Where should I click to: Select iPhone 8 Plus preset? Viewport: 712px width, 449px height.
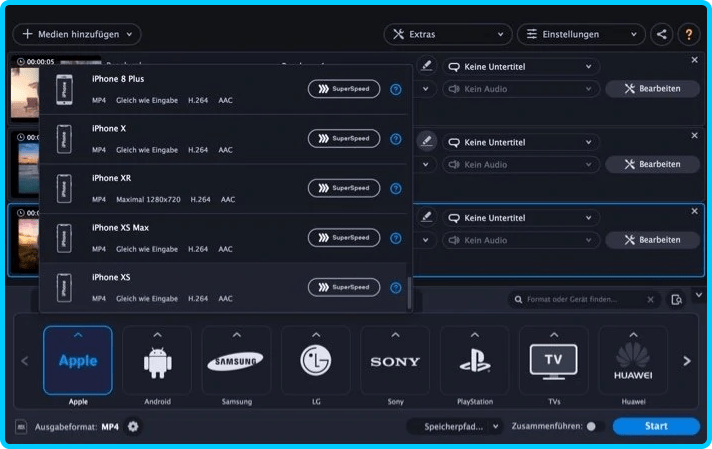pyautogui.click(x=223, y=89)
